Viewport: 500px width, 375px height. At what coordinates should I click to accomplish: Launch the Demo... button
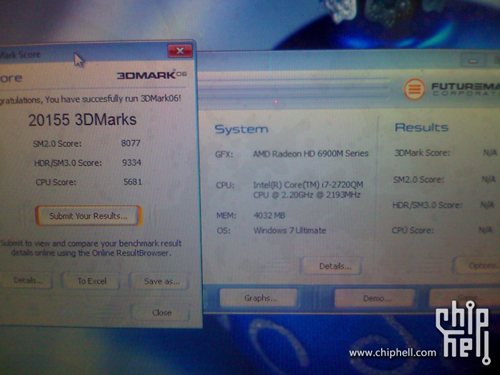376,298
